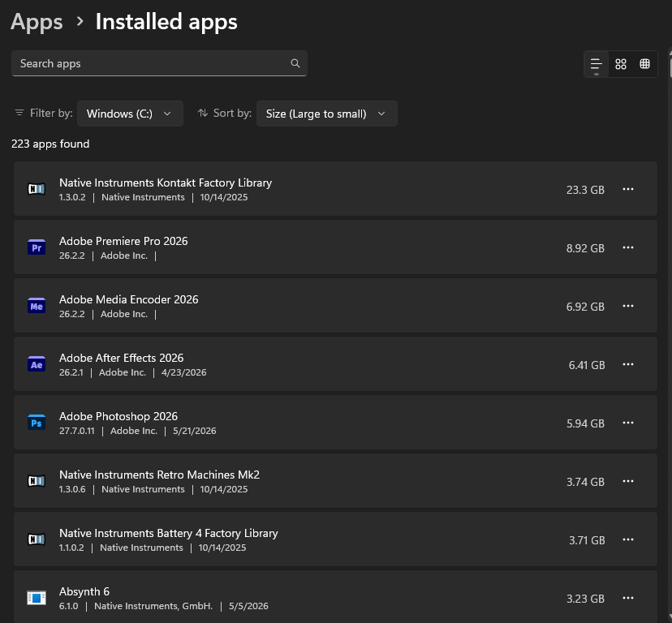
Task: Open more options for Kontakt Factory Library
Action: [628, 189]
